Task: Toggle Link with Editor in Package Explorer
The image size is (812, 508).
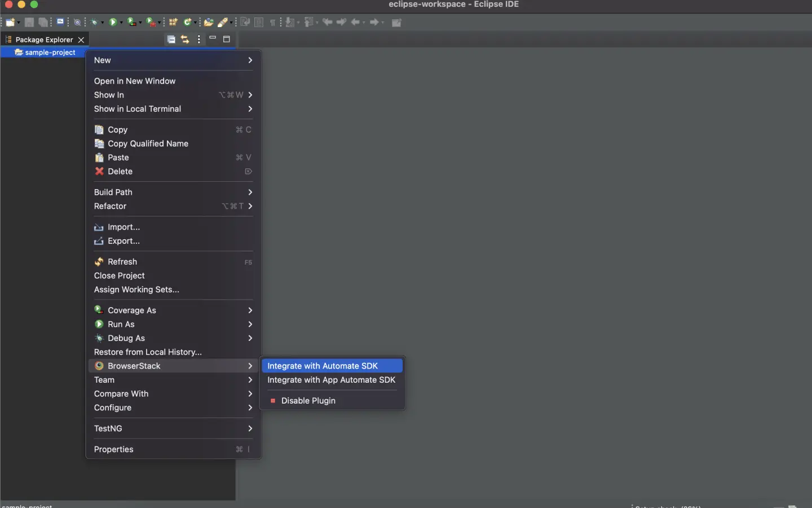Action: [185, 40]
